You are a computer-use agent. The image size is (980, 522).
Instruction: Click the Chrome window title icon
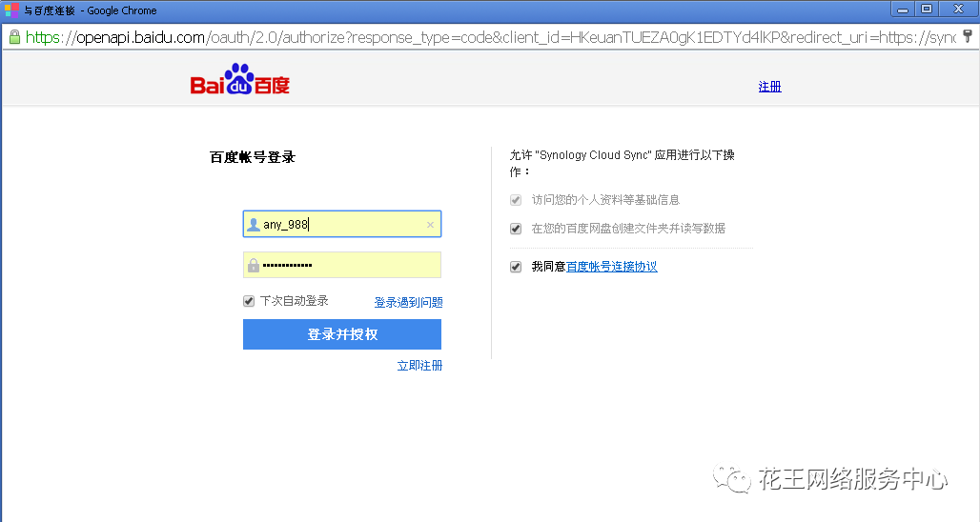click(11, 10)
